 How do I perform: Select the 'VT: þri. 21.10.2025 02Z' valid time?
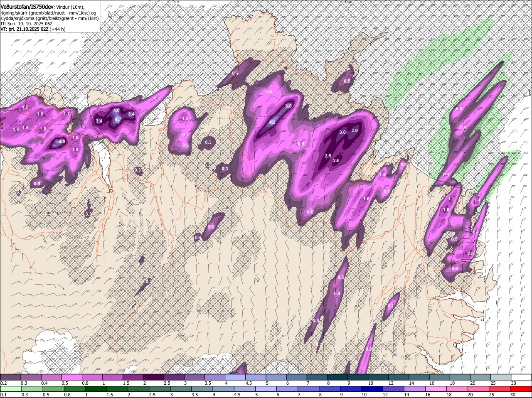point(25,29)
